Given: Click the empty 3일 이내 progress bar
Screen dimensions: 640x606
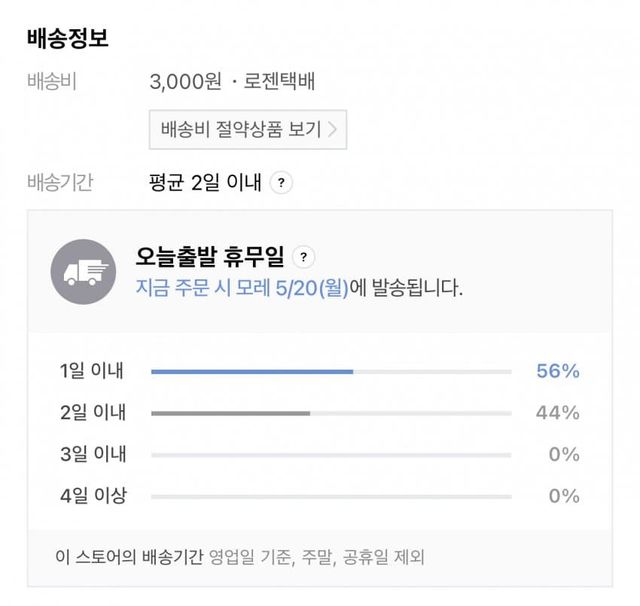Looking at the screenshot, I should [331, 455].
